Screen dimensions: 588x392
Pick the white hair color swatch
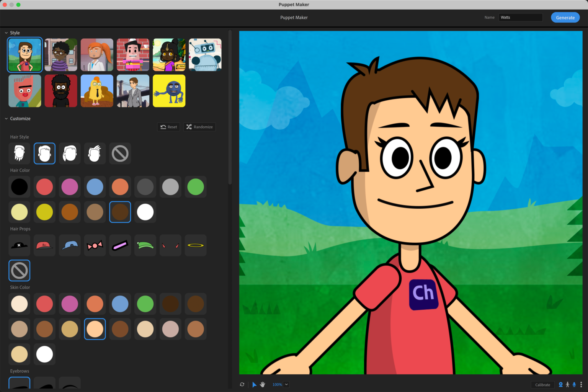(x=145, y=212)
